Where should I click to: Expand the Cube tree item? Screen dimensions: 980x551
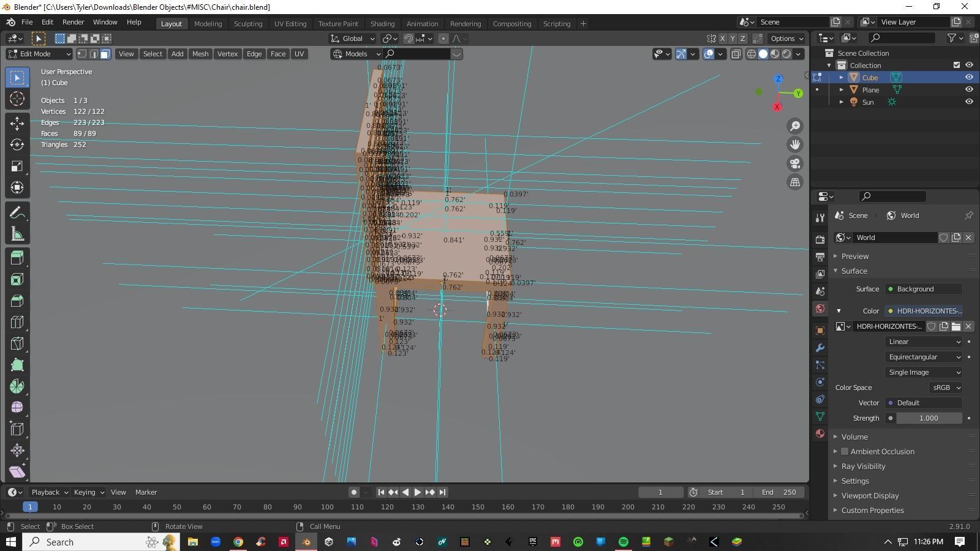pyautogui.click(x=842, y=78)
